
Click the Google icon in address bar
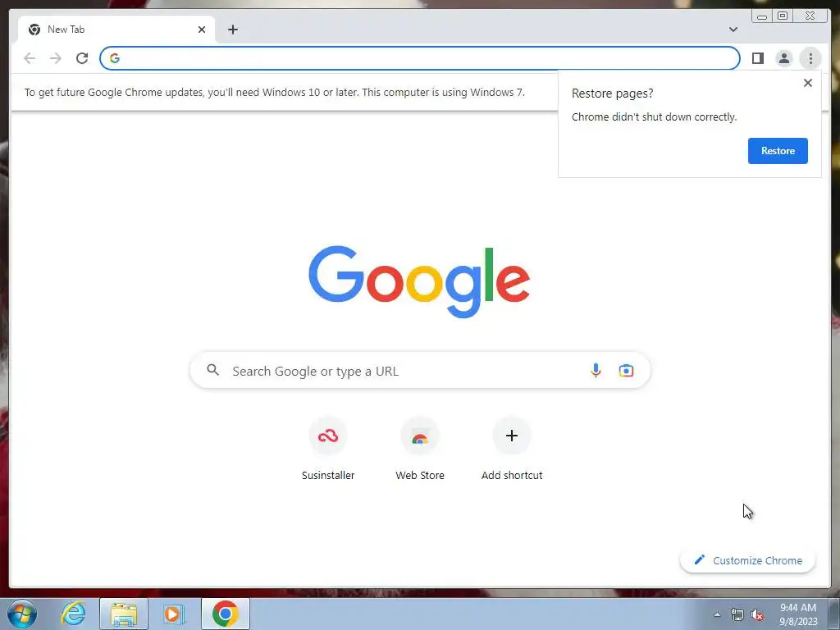click(x=115, y=58)
